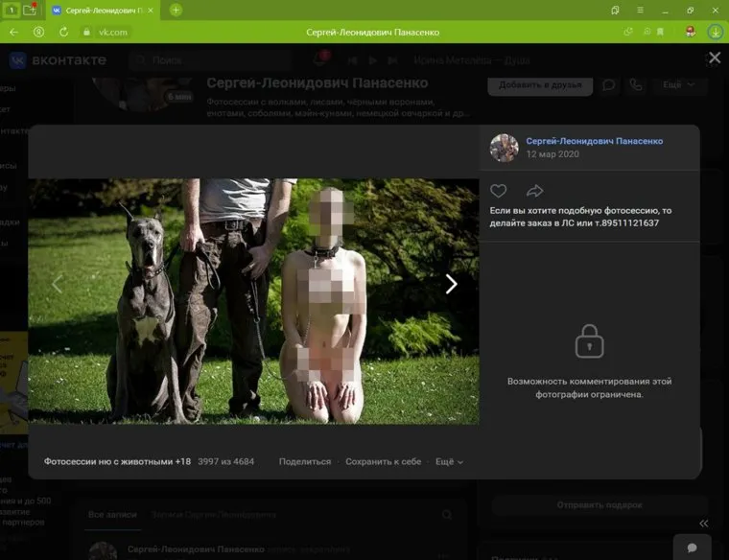Image resolution: width=729 pixels, height=560 pixels.
Task: Click the share arrow icon under the date
Action: tap(534, 191)
